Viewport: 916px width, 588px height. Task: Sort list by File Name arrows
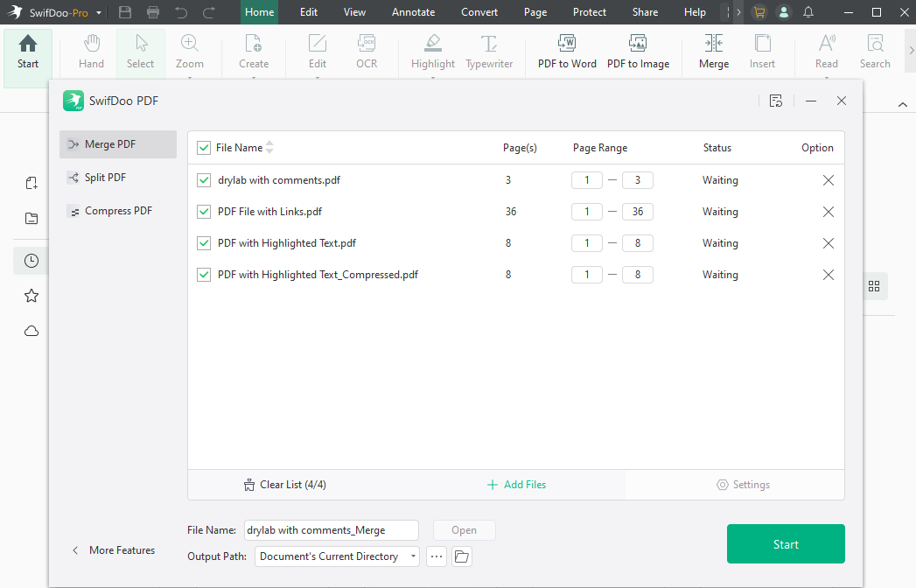coord(269,148)
